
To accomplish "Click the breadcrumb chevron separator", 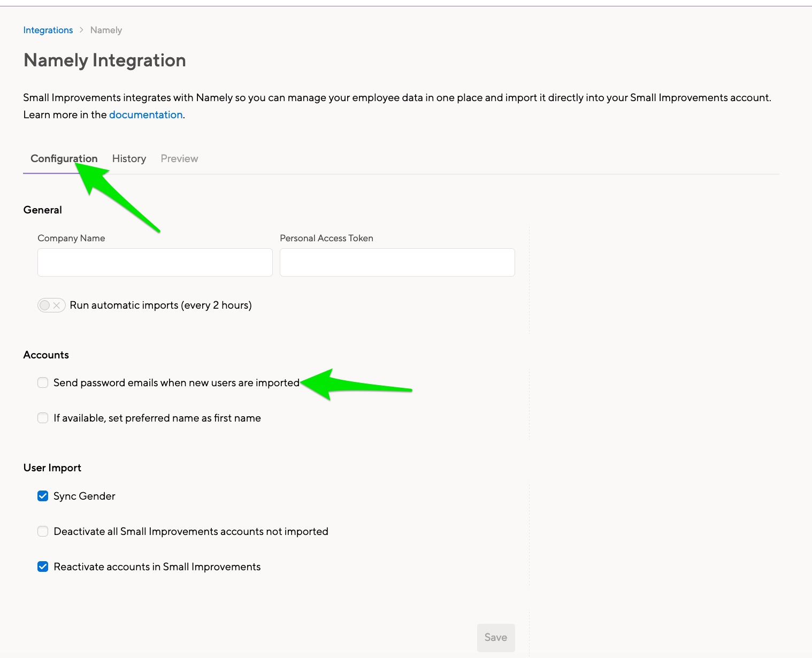I will tap(81, 30).
